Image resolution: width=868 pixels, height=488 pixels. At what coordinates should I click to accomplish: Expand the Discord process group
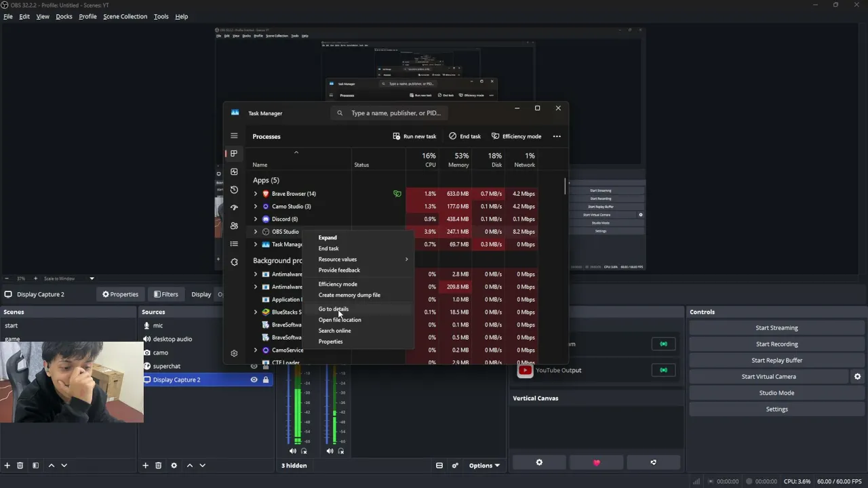[256, 219]
